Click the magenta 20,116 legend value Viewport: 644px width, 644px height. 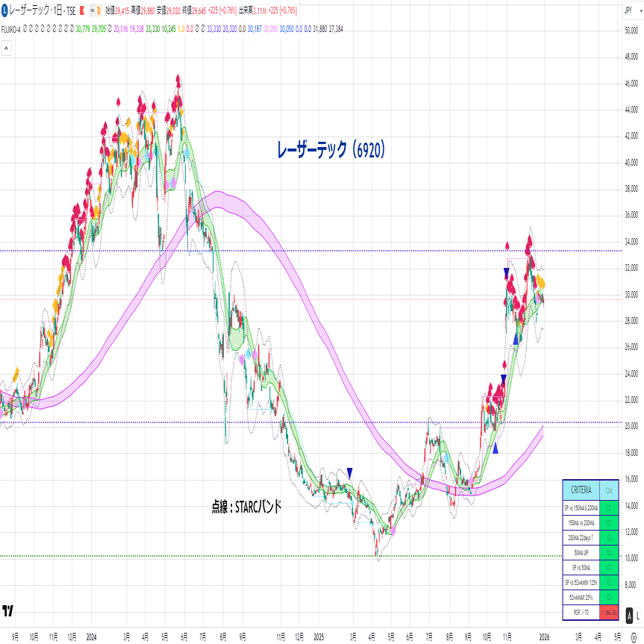pos(121,29)
